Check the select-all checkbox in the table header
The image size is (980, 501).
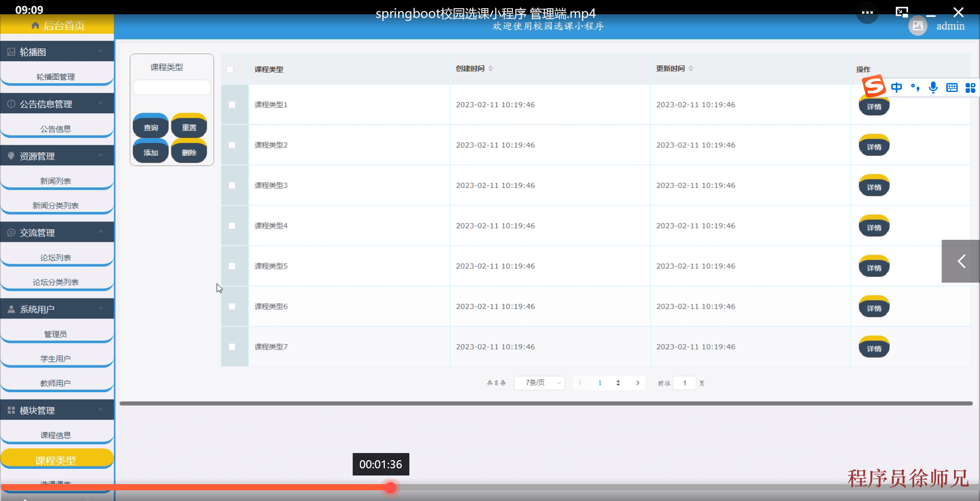point(231,69)
